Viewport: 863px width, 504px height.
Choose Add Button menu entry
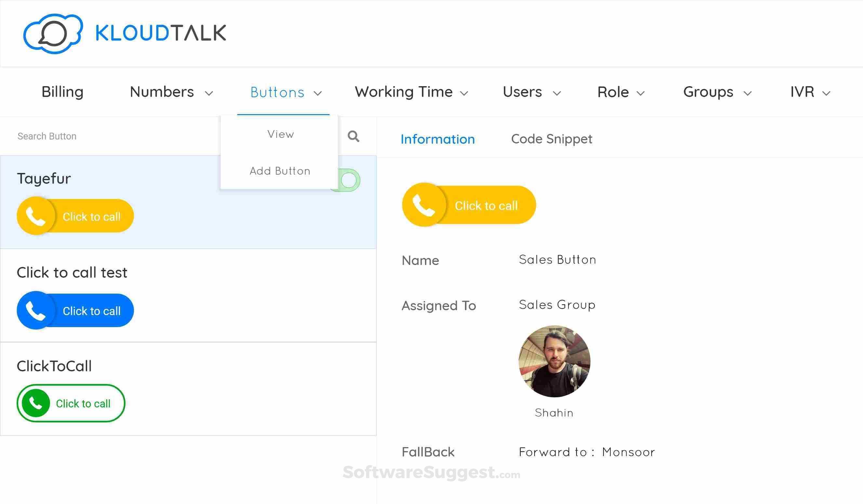click(x=280, y=171)
